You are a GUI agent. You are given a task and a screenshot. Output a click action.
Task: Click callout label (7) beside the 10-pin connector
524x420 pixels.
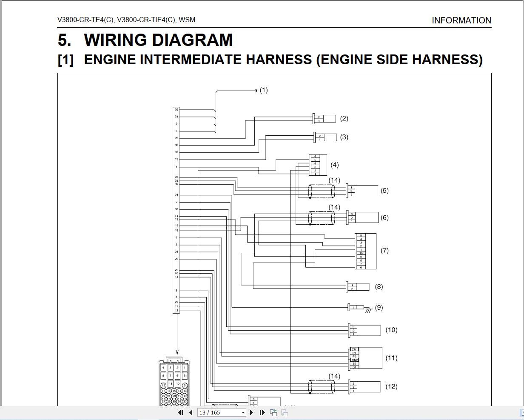coord(384,250)
